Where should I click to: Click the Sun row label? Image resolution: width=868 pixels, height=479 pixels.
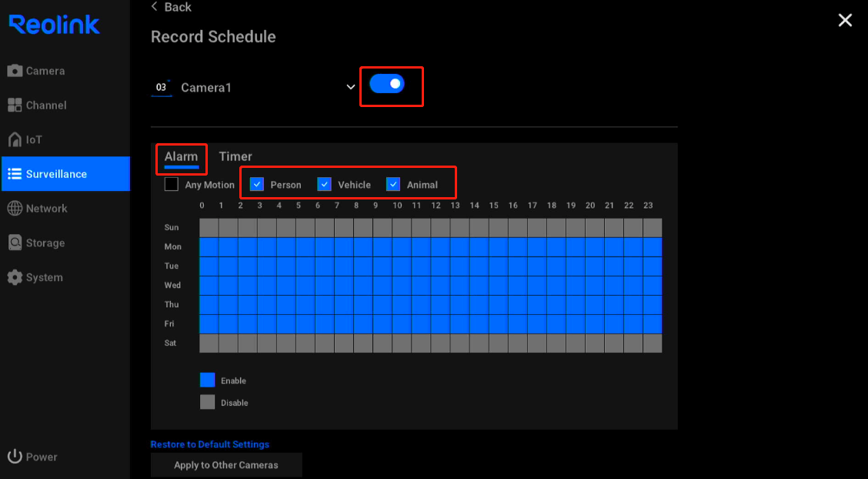pyautogui.click(x=171, y=227)
